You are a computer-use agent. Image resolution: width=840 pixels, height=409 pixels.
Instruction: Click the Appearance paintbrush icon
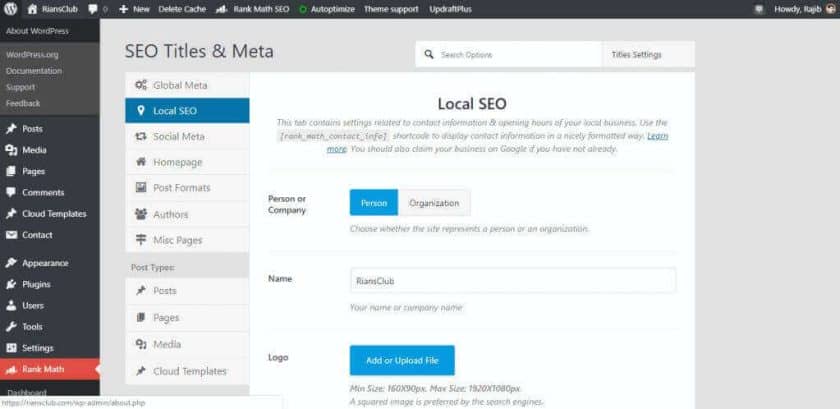11,263
